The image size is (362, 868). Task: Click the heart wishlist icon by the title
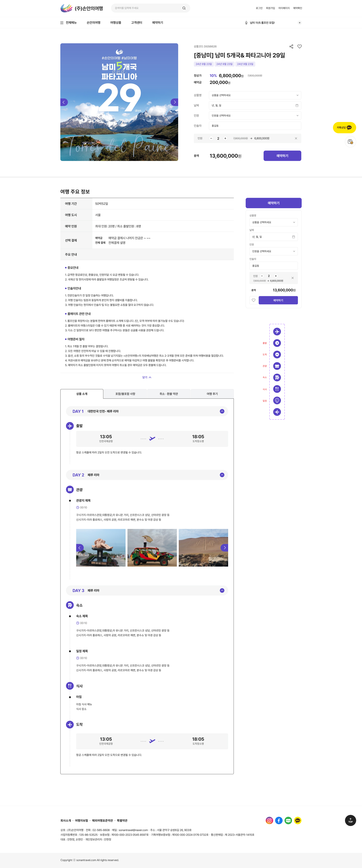(300, 47)
